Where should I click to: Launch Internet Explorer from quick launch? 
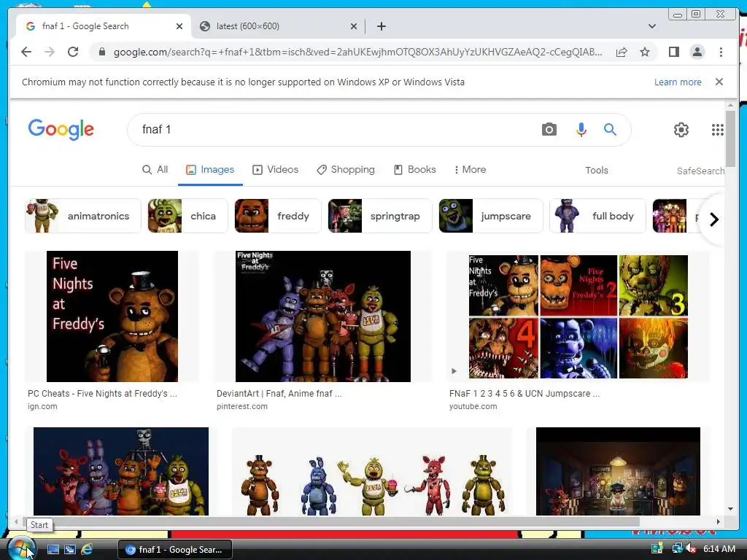click(x=87, y=549)
